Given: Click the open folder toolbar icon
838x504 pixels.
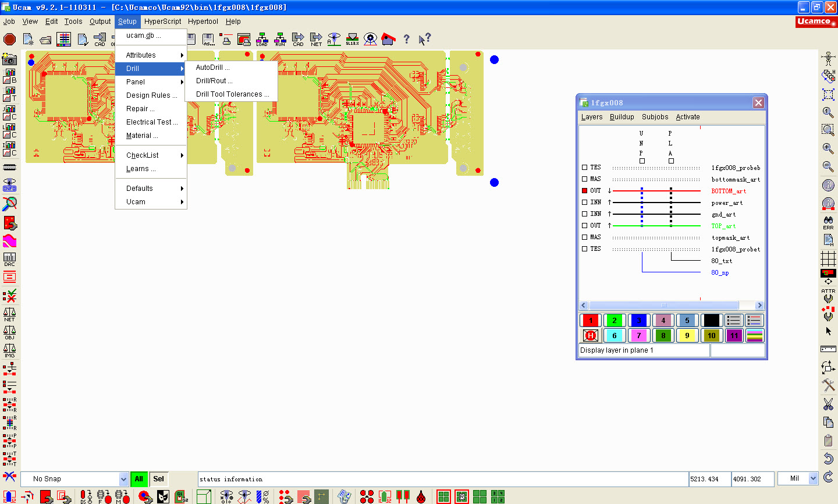Looking at the screenshot, I should pos(45,40).
